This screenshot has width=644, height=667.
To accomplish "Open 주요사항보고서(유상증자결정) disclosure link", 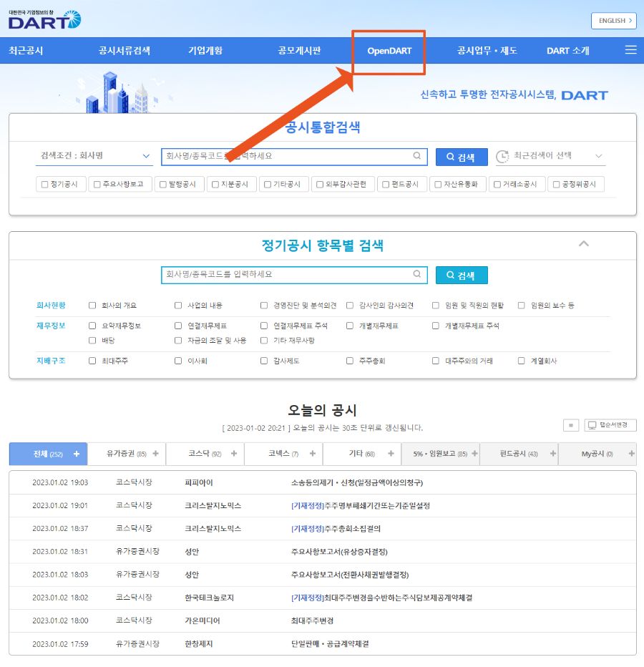I will pos(339,552).
